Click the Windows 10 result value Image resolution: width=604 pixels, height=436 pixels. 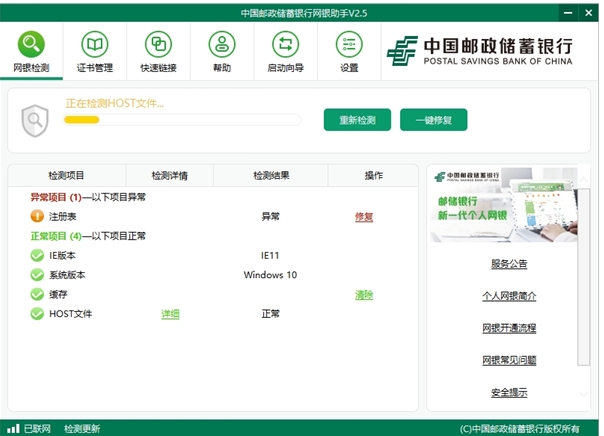(x=270, y=275)
